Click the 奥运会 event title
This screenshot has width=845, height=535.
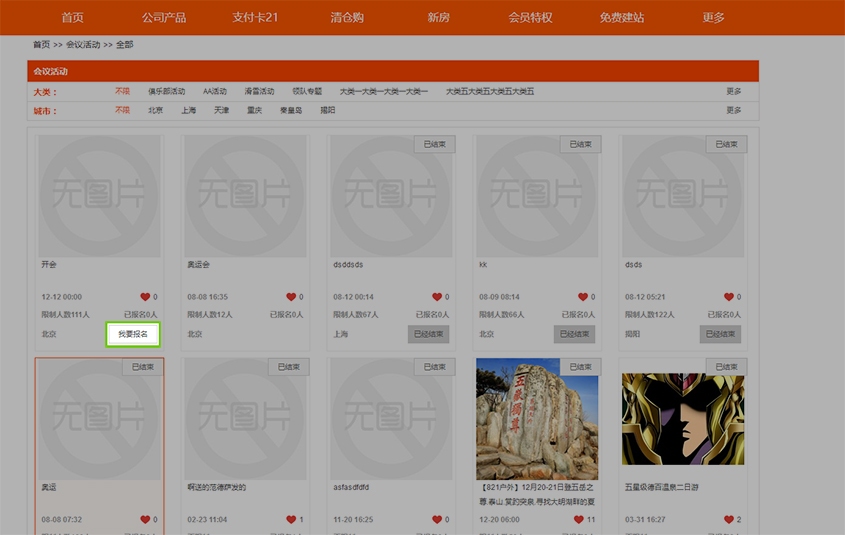[198, 265]
